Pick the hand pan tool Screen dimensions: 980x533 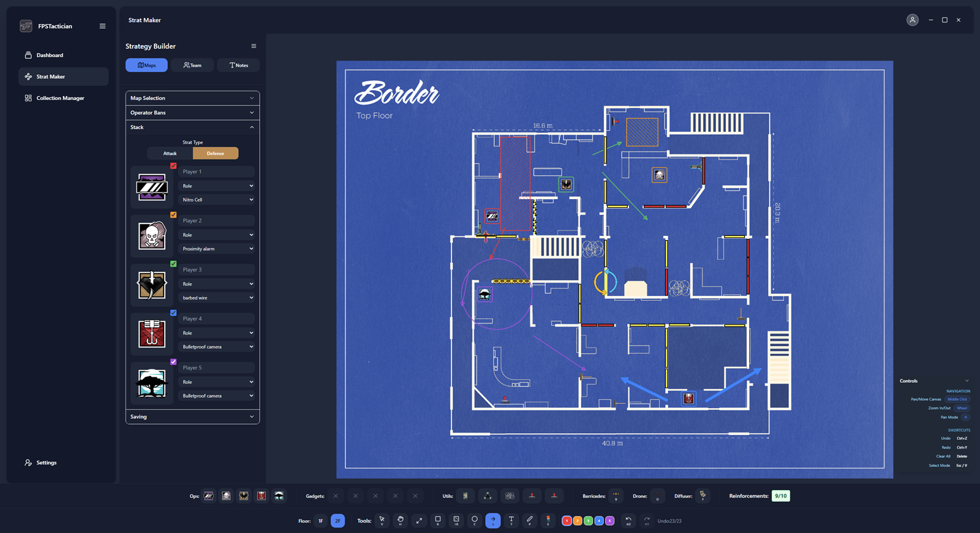[401, 520]
